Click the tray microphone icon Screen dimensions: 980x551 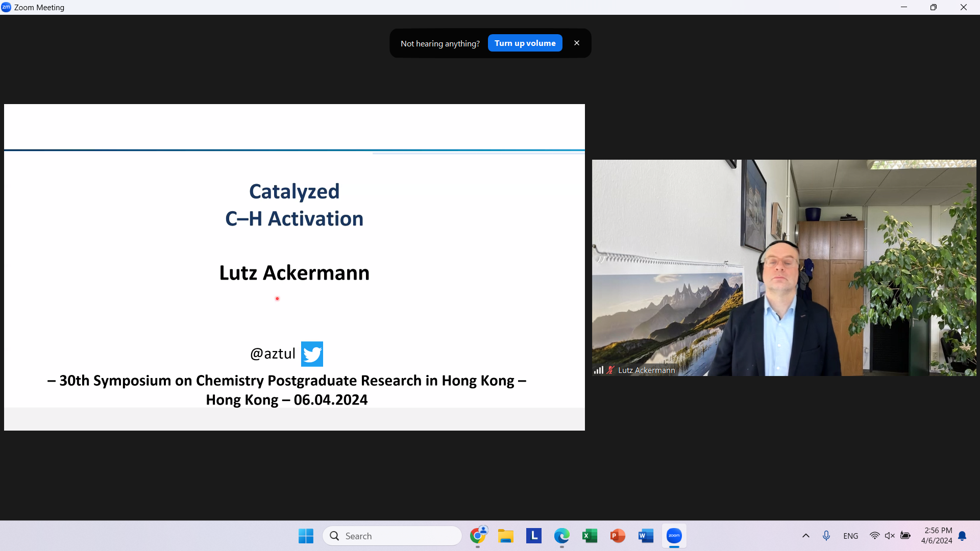[826, 536]
